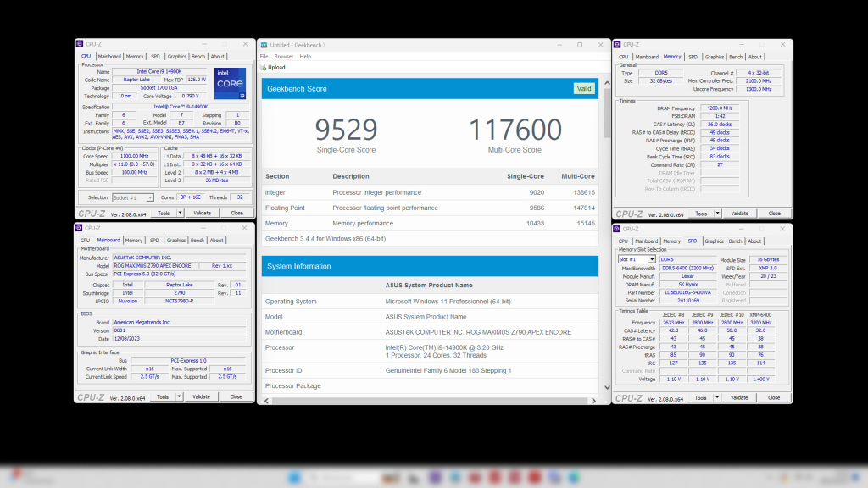Click the Intel Core i9 logo badge
The image size is (868, 488).
click(231, 84)
